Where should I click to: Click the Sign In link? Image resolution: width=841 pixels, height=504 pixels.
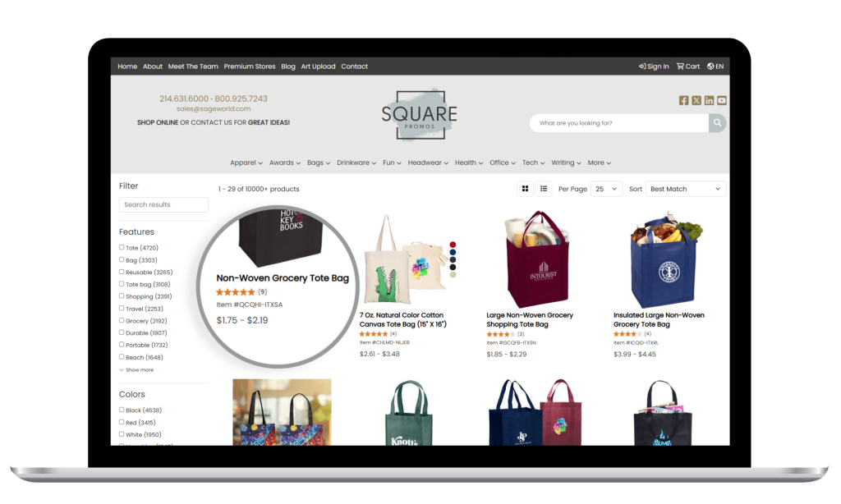click(654, 66)
